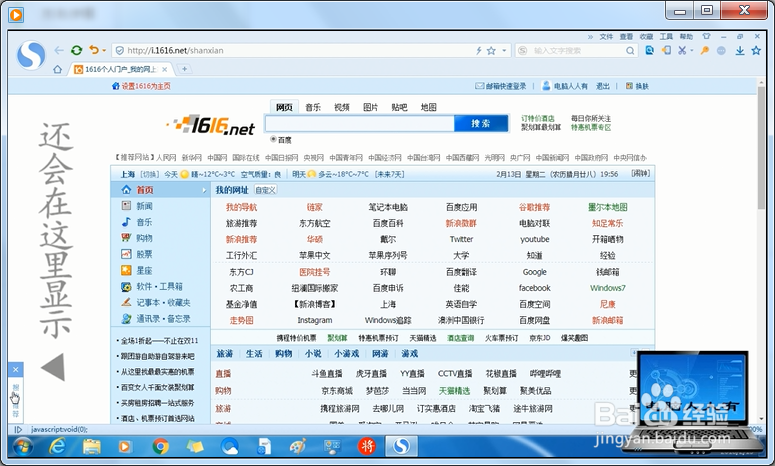Expand the menu bar chevron overflow
The height and width of the screenshot is (466, 775).
(x=590, y=37)
